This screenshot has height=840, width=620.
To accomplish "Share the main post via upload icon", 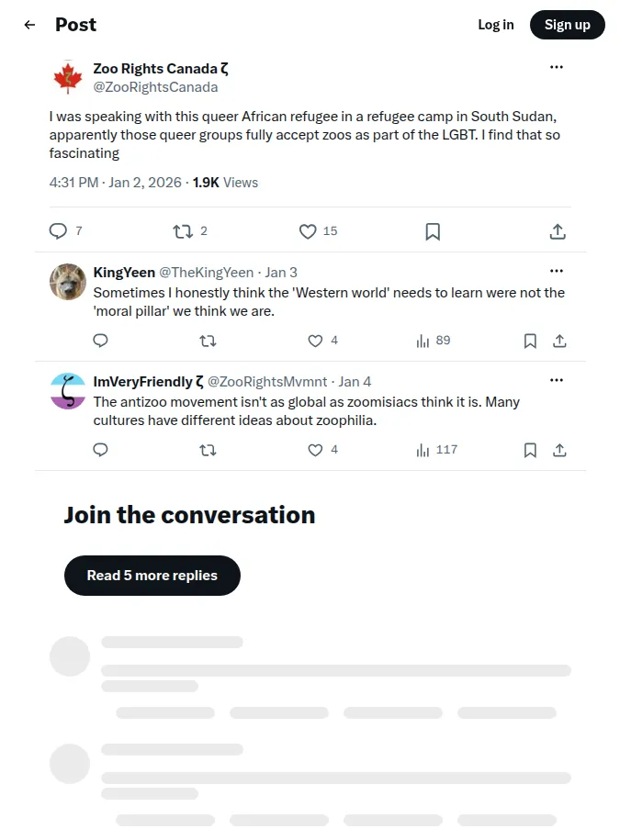I will coord(558,231).
